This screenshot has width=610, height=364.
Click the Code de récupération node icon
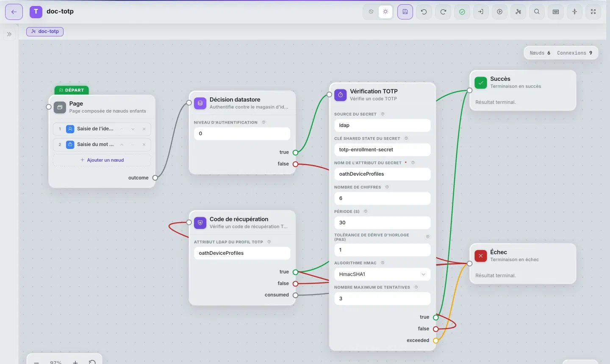(200, 223)
